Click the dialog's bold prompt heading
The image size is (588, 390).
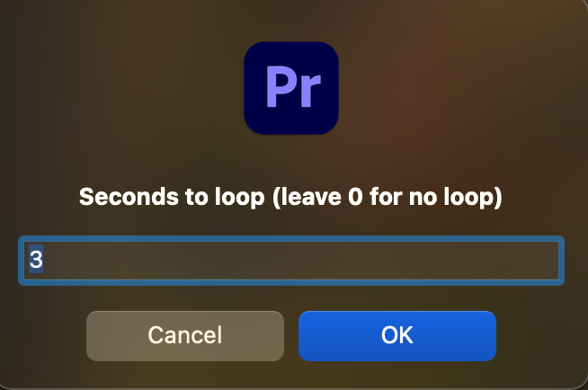point(290,197)
